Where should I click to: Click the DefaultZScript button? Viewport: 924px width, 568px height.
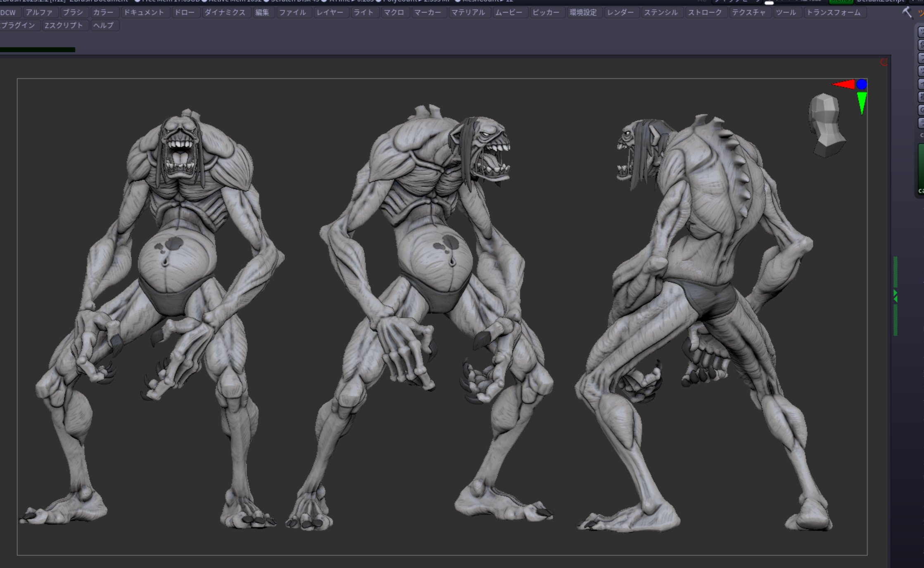pos(880,1)
